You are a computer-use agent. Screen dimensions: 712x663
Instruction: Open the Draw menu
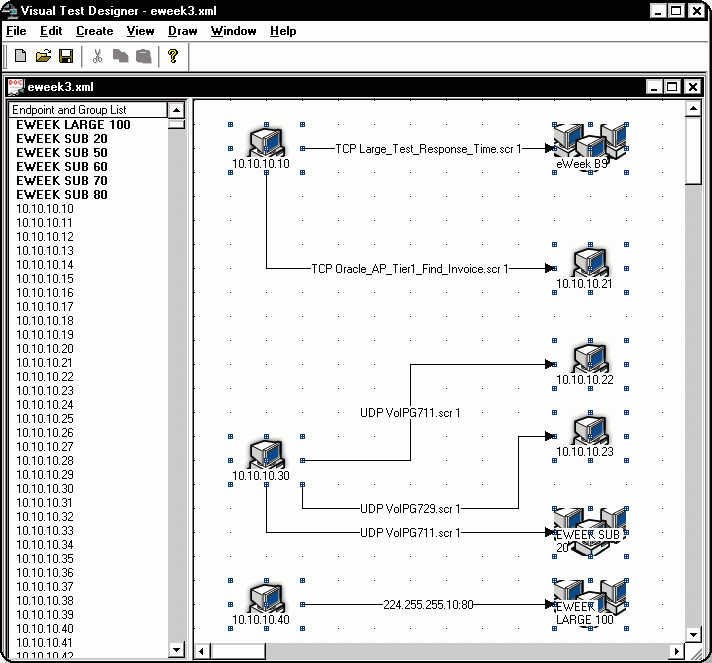tap(183, 31)
